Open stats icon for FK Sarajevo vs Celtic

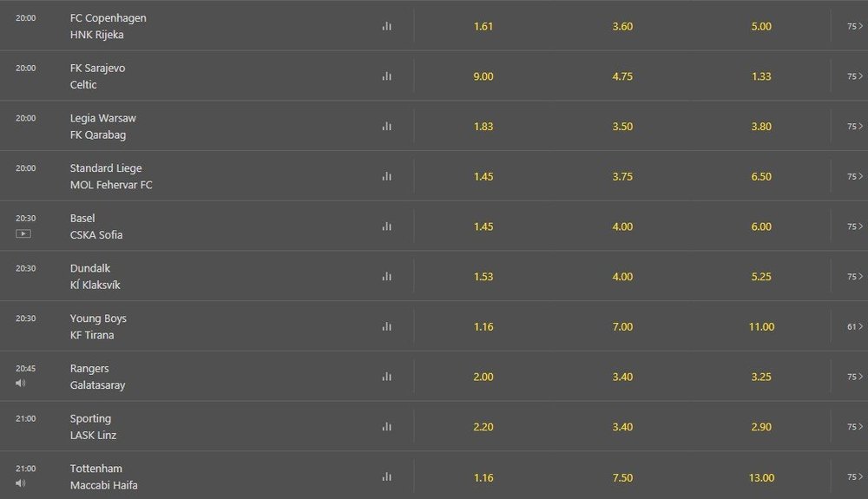387,76
